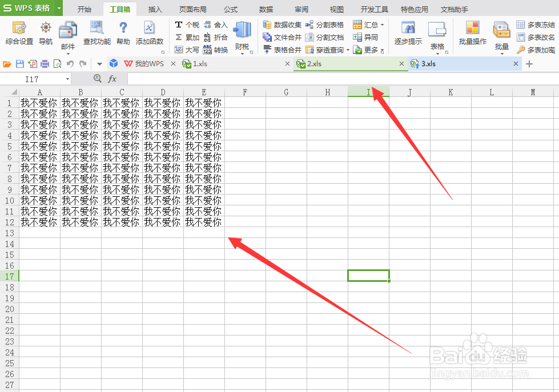This screenshot has width=559, height=392.
Task: Click the 转换 ABC123 convert tool
Action: (215, 50)
